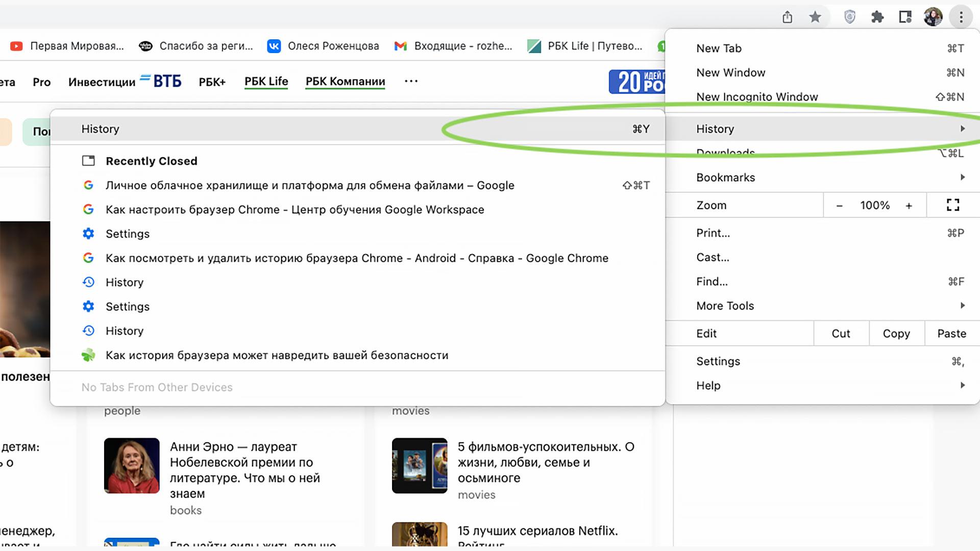This screenshot has height=551, width=980.
Task: Click the Tab Overview grid icon
Action: click(x=904, y=17)
